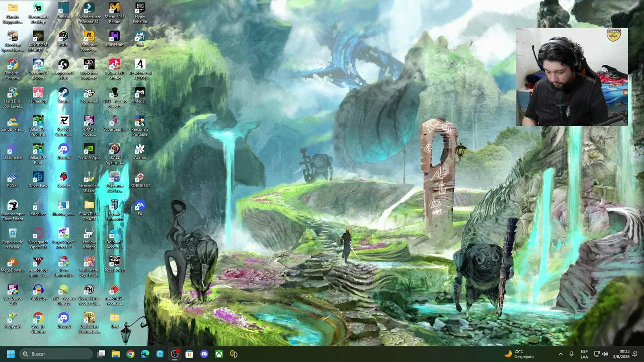Select the HuniePop desktop icon

[38, 96]
